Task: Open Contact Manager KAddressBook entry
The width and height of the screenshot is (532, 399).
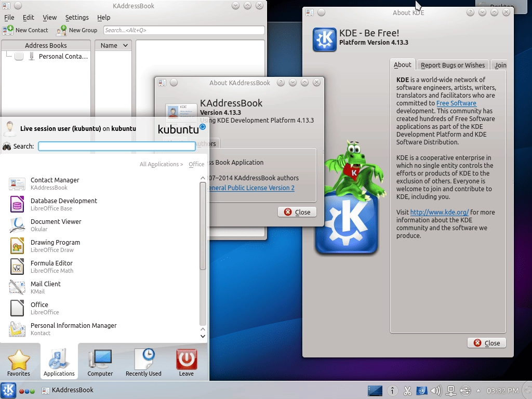Action: pyautogui.click(x=102, y=183)
